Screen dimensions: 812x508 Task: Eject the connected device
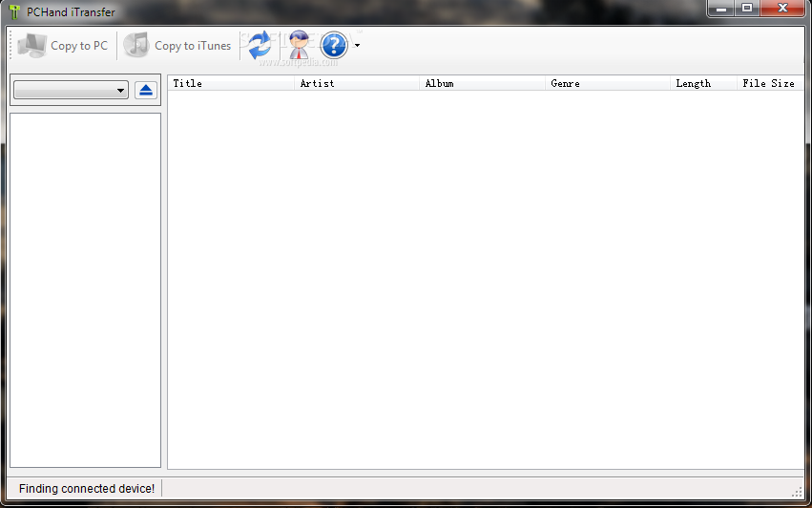click(x=145, y=90)
